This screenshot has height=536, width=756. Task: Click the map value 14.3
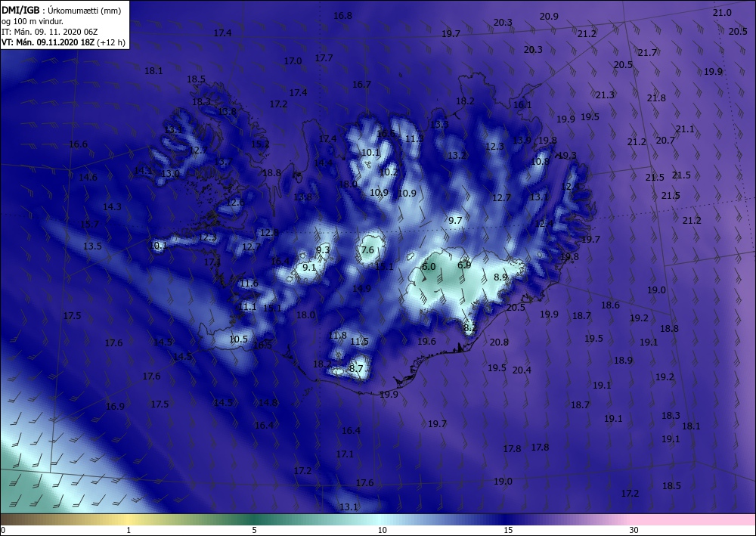click(x=112, y=207)
